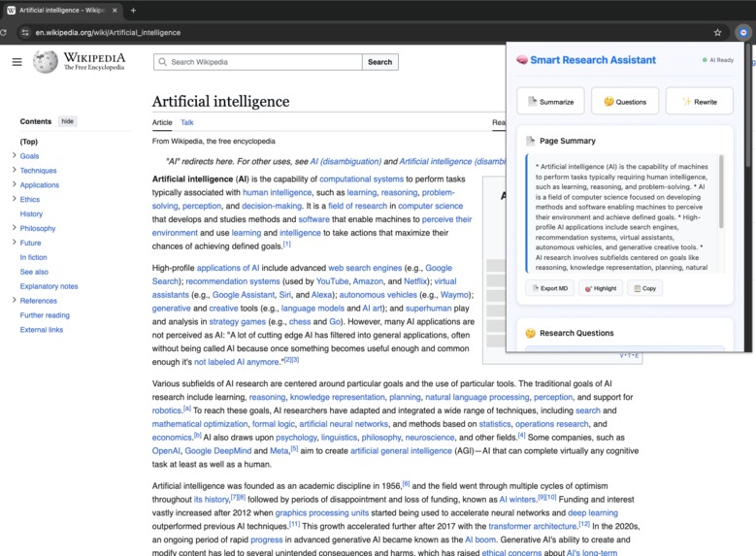756x556 pixels.
Task: Click the Summarize button in assistant panel
Action: tap(550, 101)
